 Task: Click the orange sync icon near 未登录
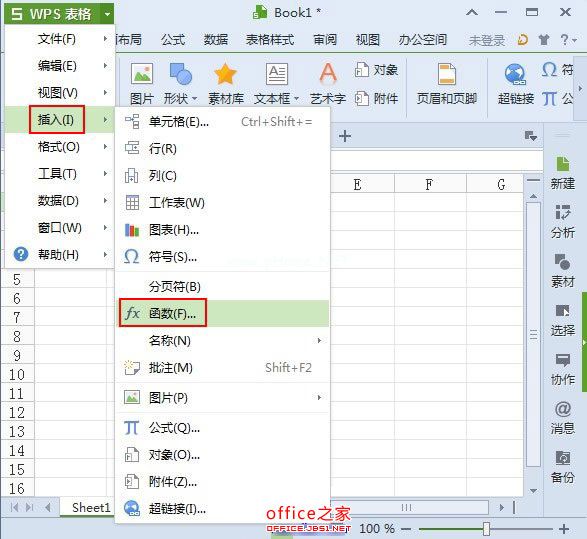[x=523, y=40]
